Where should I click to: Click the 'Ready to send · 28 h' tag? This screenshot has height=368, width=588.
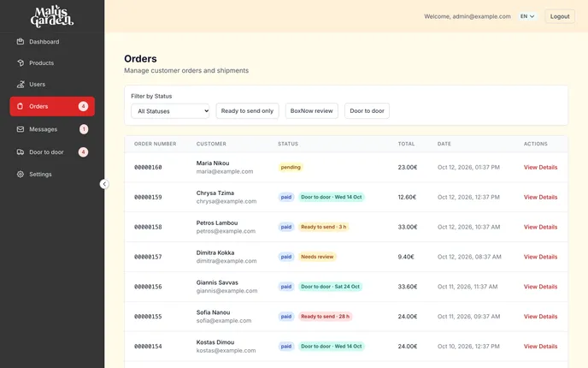(x=325, y=317)
